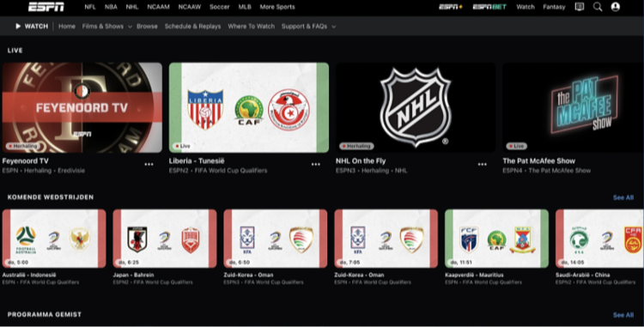Click the search magnifier icon
Viewport: 644px width, 327px height.
pyautogui.click(x=598, y=7)
